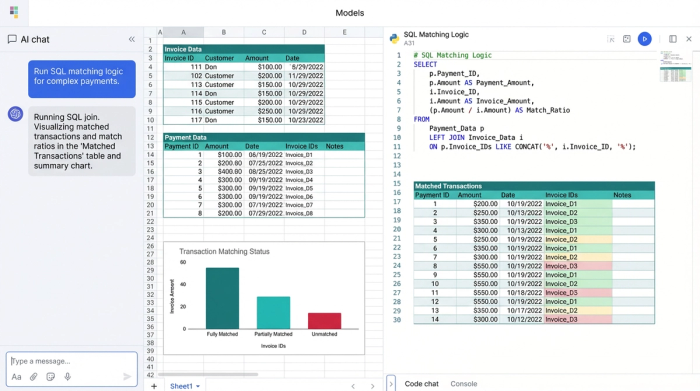This screenshot has height=391, width=700.
Task: Click the LEFT JOIN line in code
Action: pyautogui.click(x=476, y=137)
